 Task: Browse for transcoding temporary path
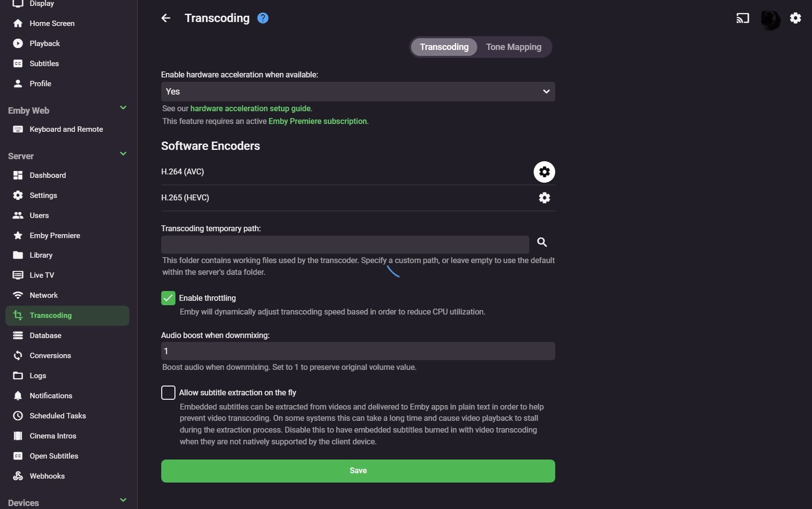541,242
